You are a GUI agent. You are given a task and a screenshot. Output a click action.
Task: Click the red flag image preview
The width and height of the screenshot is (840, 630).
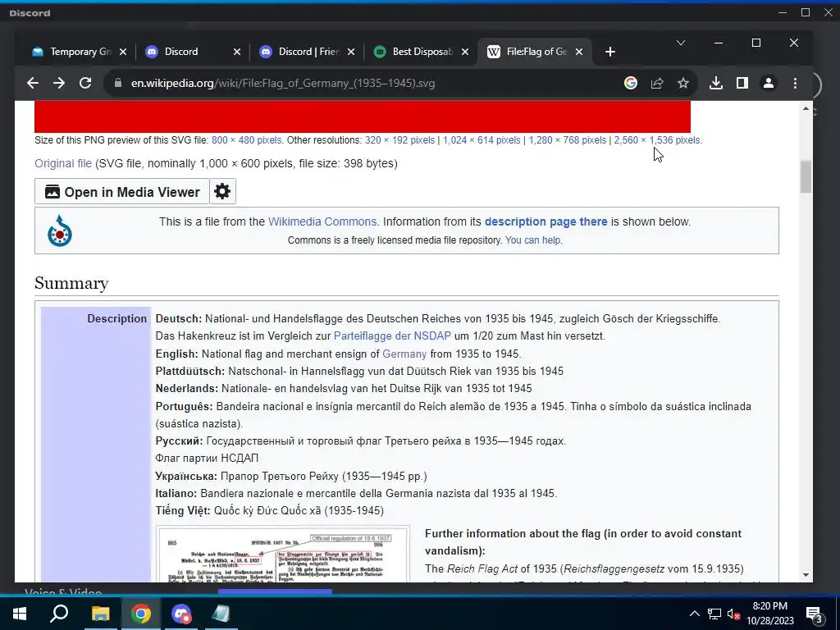click(362, 116)
